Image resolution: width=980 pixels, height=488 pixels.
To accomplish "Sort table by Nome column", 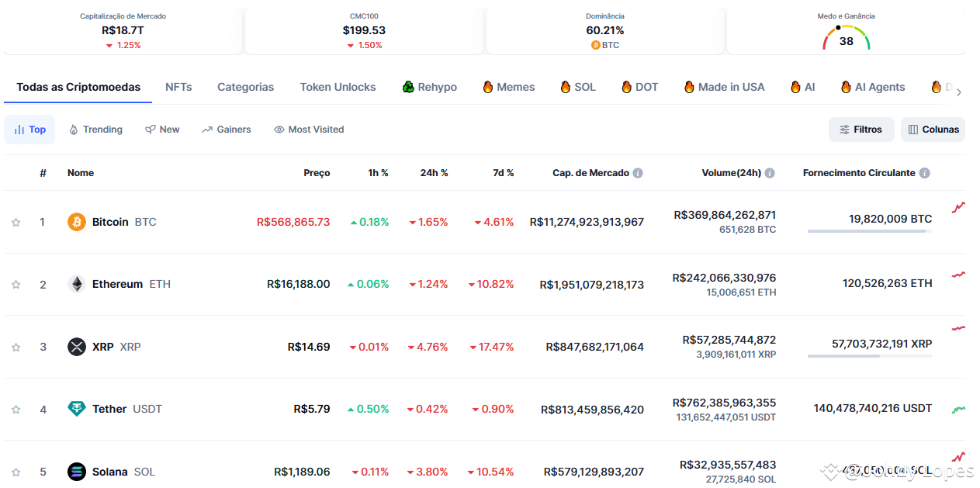I will pyautogui.click(x=81, y=173).
